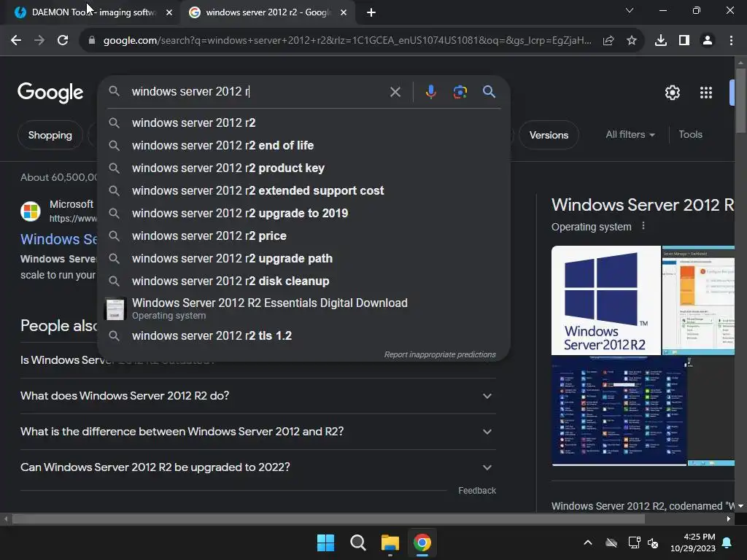Submit search with blue magnifier icon
The width and height of the screenshot is (747, 560).
[489, 91]
